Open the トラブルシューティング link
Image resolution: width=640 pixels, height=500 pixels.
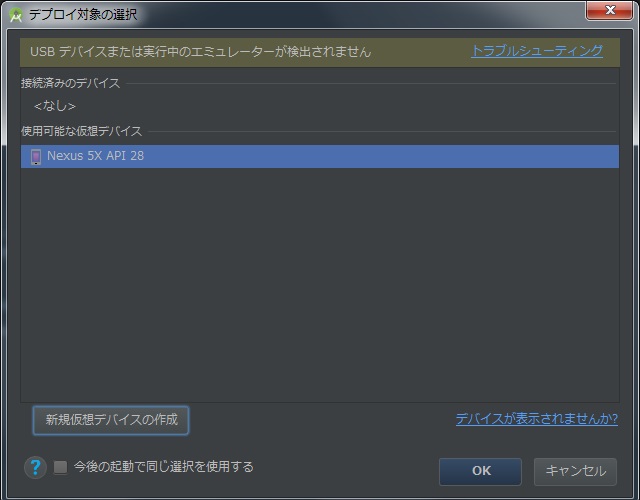537,51
